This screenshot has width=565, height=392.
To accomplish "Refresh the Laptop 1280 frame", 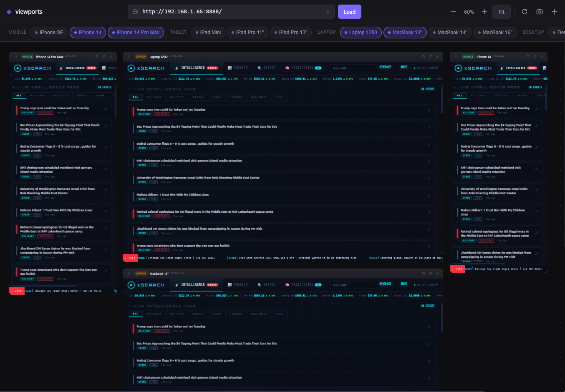I will coord(430,57).
